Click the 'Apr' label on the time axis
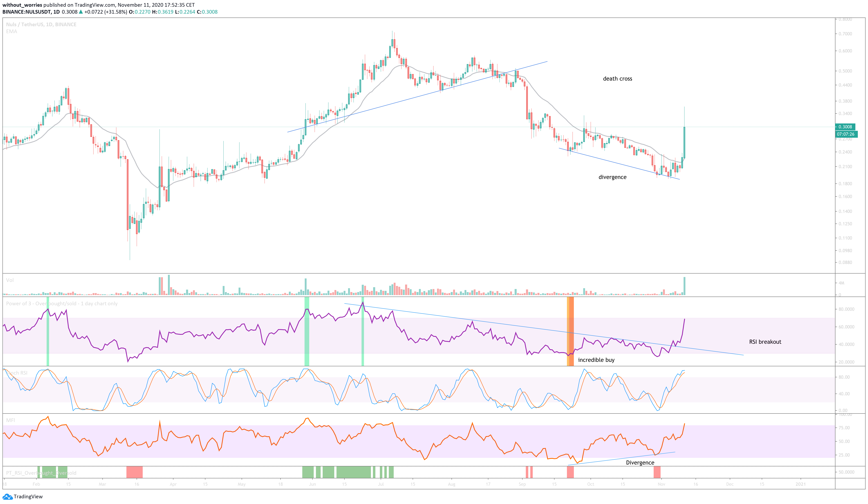 [173, 484]
